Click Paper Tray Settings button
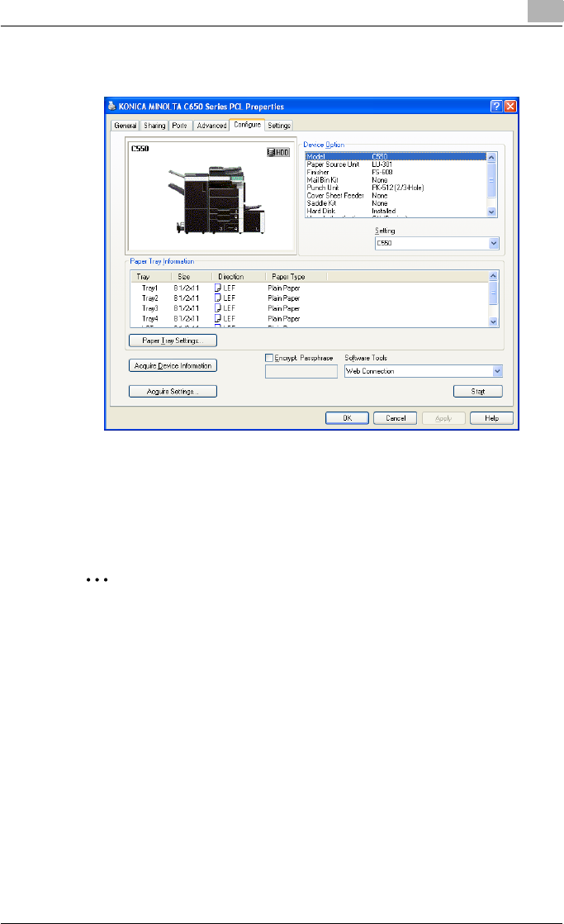The height and width of the screenshot is (924, 564). pyautogui.click(x=173, y=341)
